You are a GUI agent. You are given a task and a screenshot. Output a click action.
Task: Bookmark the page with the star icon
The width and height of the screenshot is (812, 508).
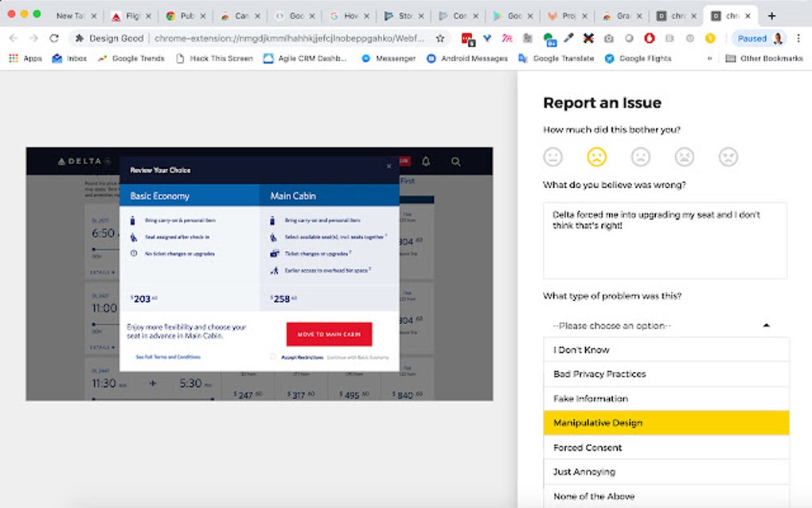click(x=440, y=37)
